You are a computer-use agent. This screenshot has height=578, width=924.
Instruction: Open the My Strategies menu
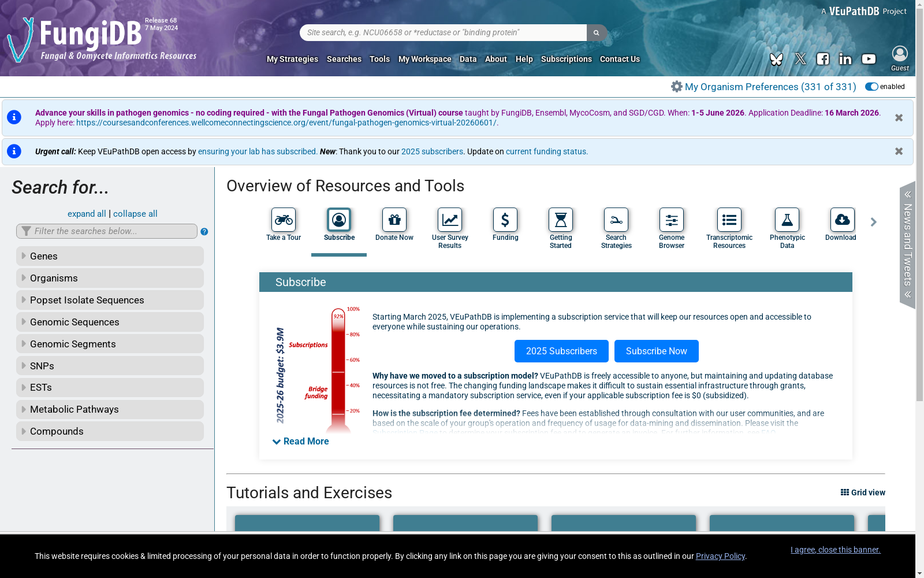coord(292,59)
